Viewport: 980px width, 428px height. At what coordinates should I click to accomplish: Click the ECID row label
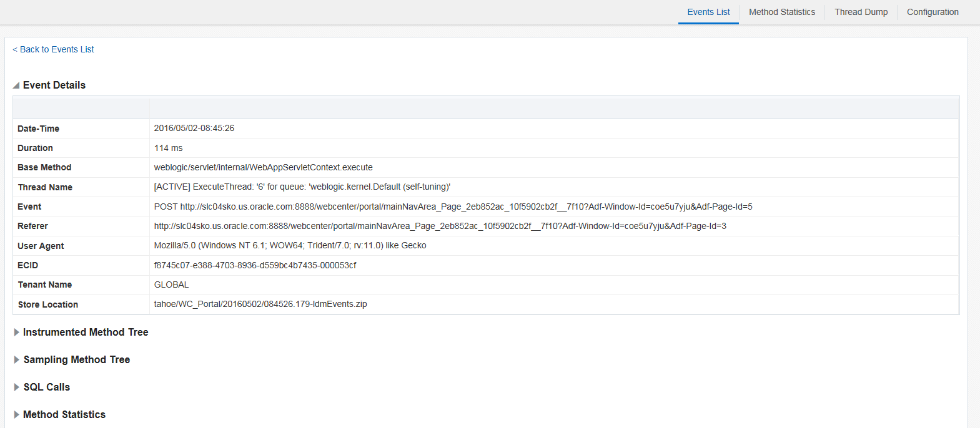coord(28,265)
